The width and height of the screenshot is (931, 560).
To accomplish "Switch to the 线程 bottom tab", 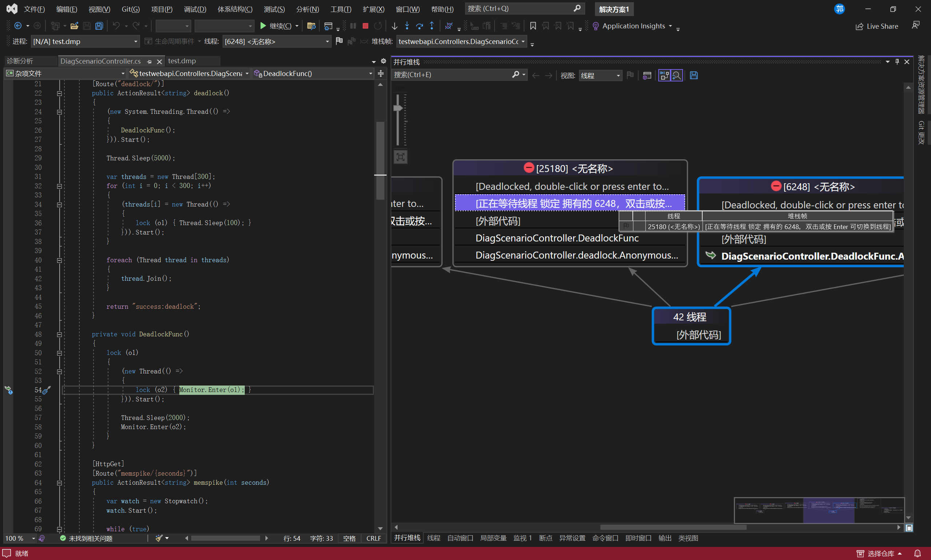I will point(433,538).
